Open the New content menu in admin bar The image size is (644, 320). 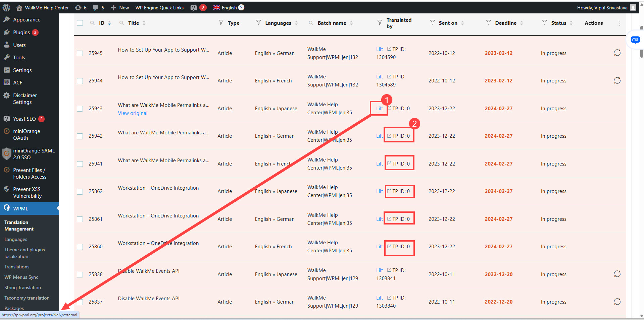120,7
